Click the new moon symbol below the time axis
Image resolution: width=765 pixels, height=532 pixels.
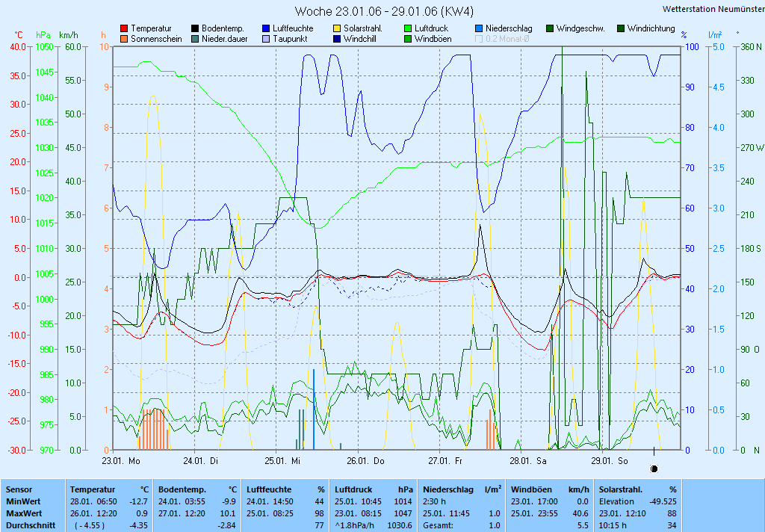654,468
